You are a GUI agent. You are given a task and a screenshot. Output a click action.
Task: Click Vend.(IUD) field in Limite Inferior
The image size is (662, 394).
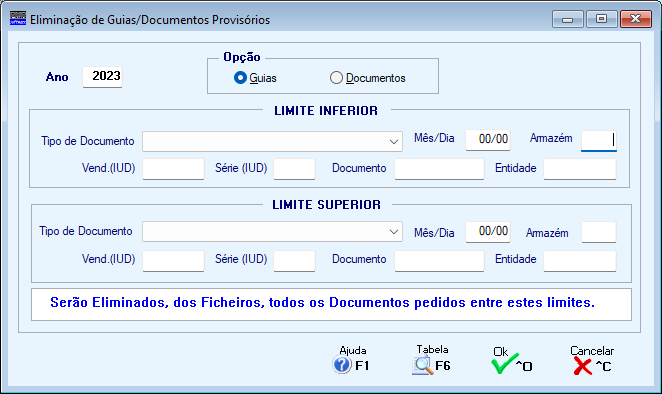(x=174, y=169)
